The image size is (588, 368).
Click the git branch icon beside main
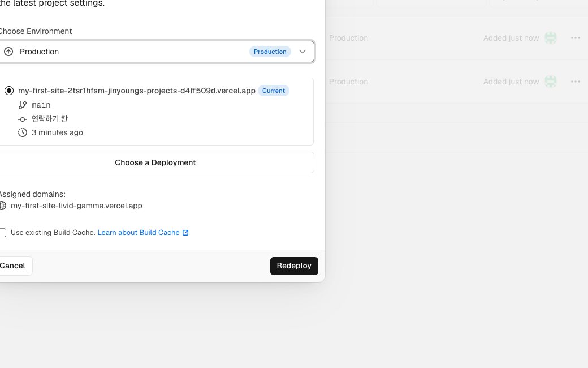pyautogui.click(x=23, y=105)
